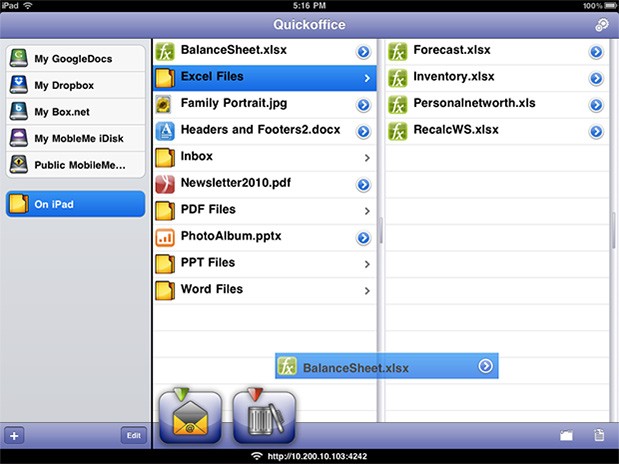Click the WiFi icon in the status bar
This screenshot has width=619, height=464.
28,5
